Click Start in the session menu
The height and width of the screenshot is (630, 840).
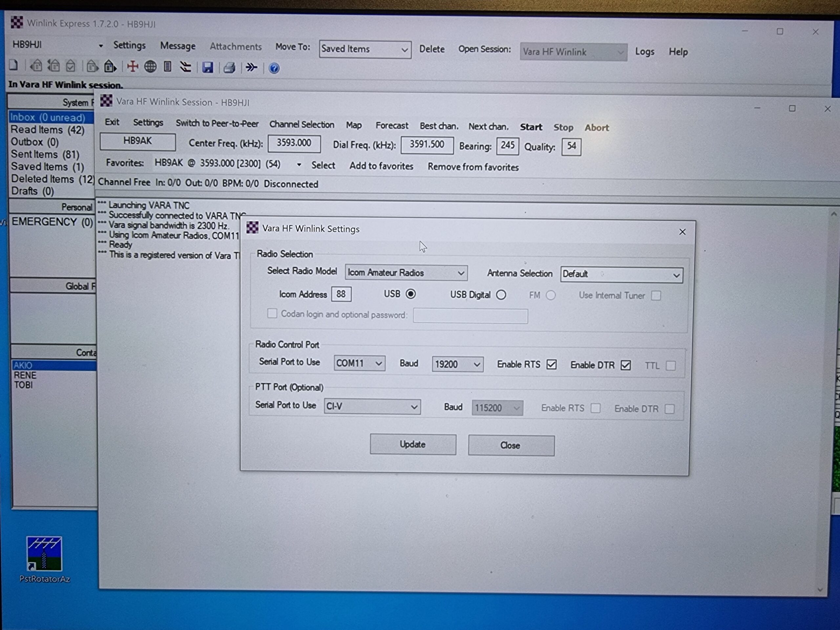coord(531,127)
